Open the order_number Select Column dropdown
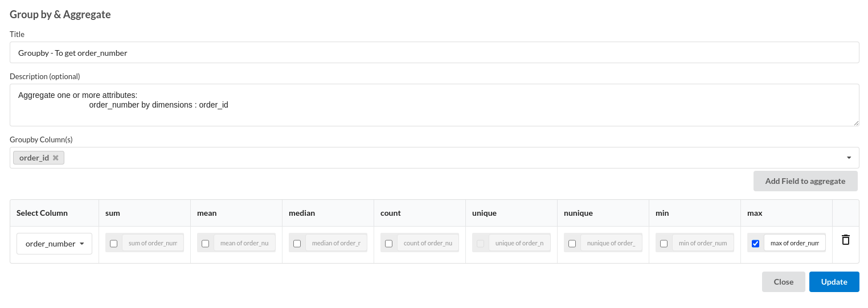Viewport: 868px width, 308px height. click(55, 244)
